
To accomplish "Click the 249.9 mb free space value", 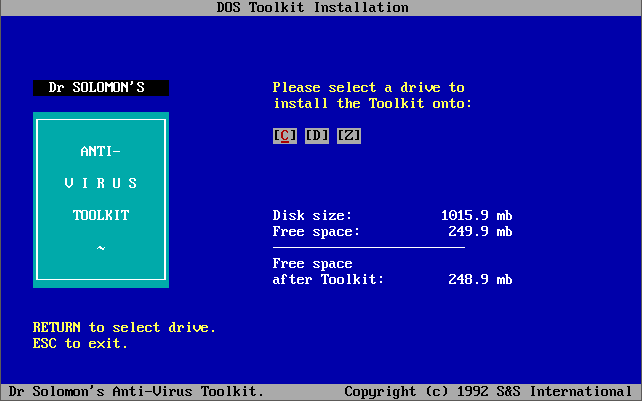I will [480, 232].
